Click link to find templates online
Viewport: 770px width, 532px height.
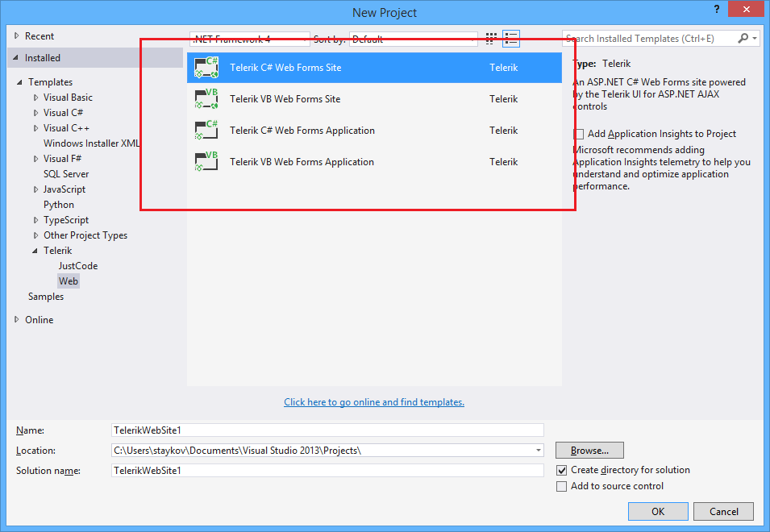(x=374, y=402)
